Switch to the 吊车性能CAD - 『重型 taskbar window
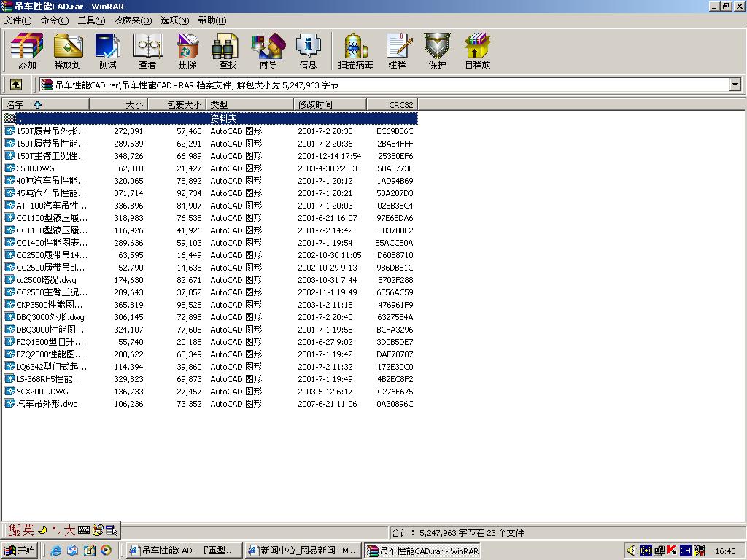Screen dimensions: 747x560 pos(184,551)
